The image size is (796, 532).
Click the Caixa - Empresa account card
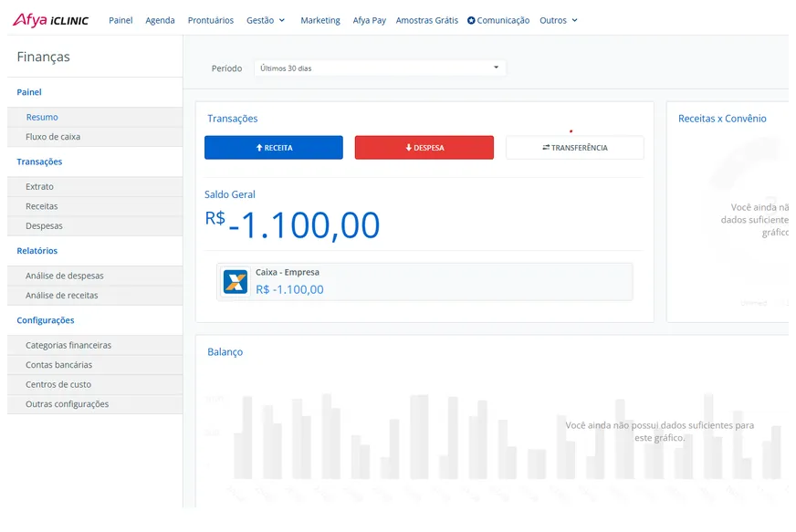(424, 282)
